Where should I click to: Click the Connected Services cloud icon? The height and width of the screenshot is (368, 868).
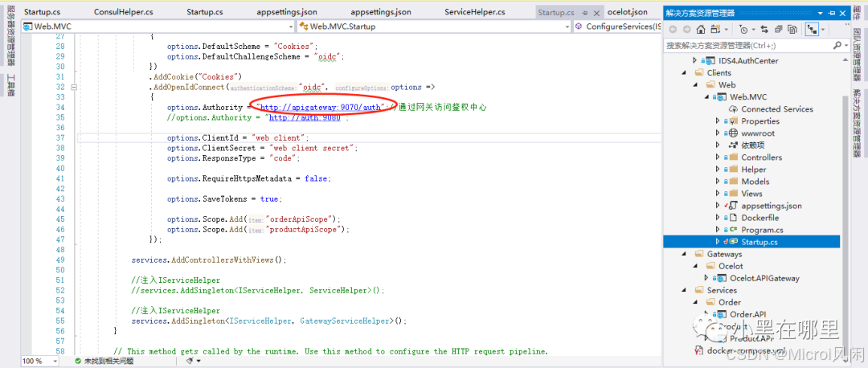click(x=733, y=109)
